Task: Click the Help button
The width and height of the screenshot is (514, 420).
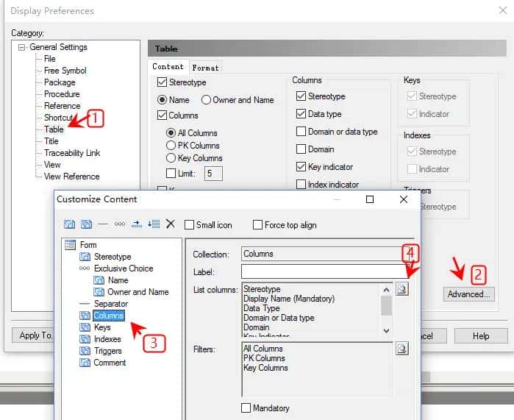Action: (481, 336)
